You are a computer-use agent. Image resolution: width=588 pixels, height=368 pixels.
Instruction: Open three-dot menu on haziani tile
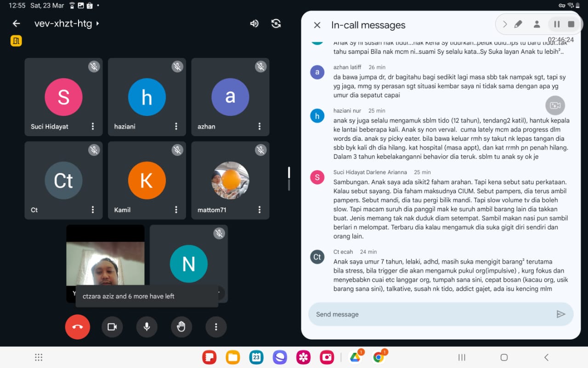[x=176, y=126]
